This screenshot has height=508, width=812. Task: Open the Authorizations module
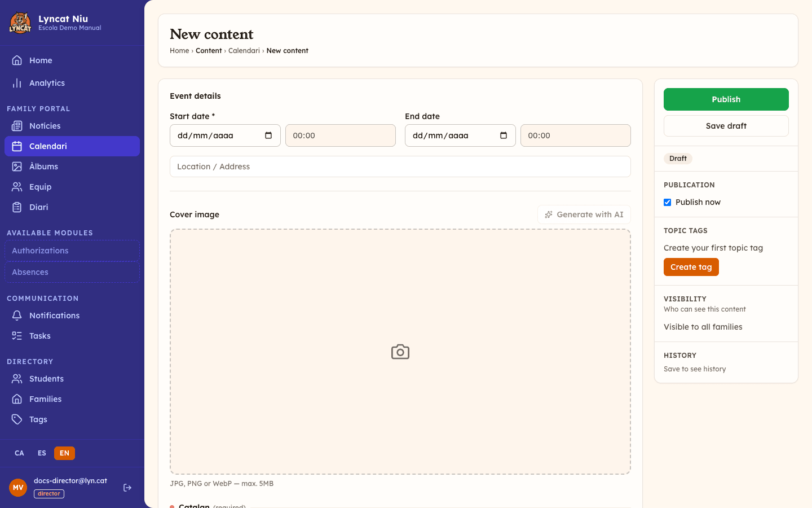[x=72, y=251]
